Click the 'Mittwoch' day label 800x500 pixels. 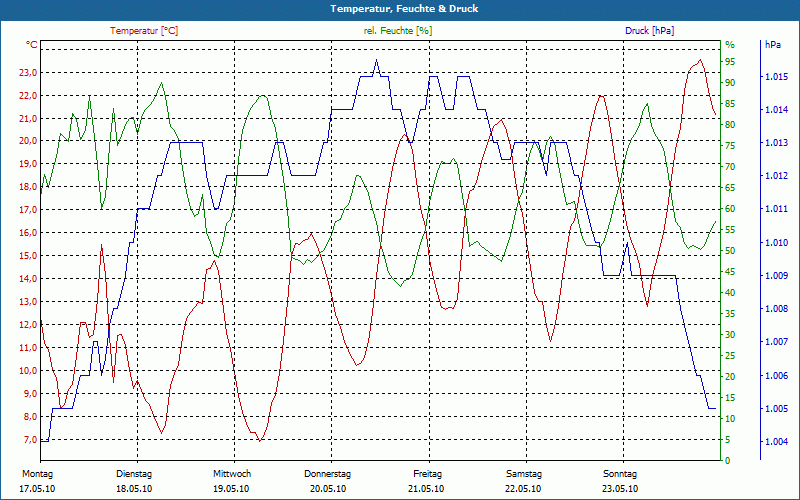tap(232, 474)
